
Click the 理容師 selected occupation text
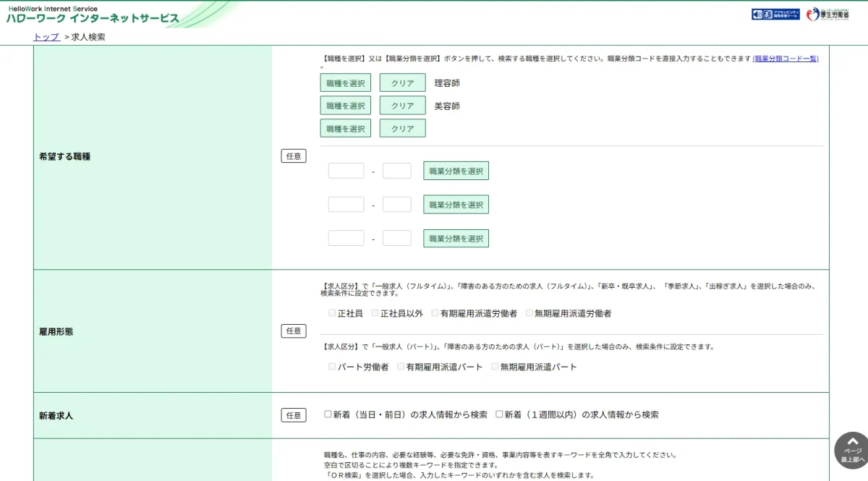pos(447,83)
